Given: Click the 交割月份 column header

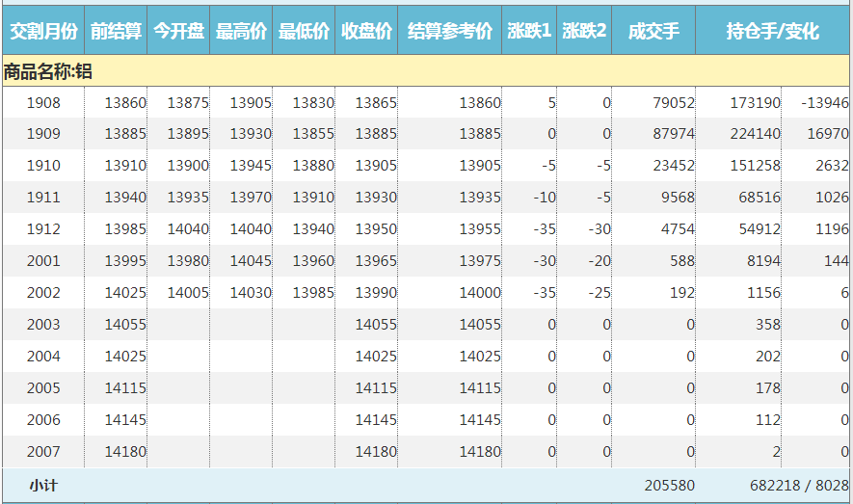Looking at the screenshot, I should (x=43, y=32).
